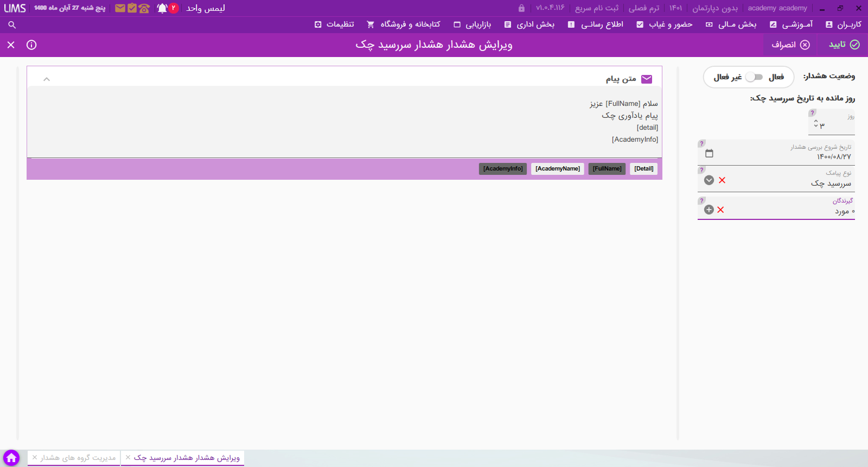This screenshot has height=467, width=868.
Task: Open the بخش اداری menu
Action: coord(529,24)
